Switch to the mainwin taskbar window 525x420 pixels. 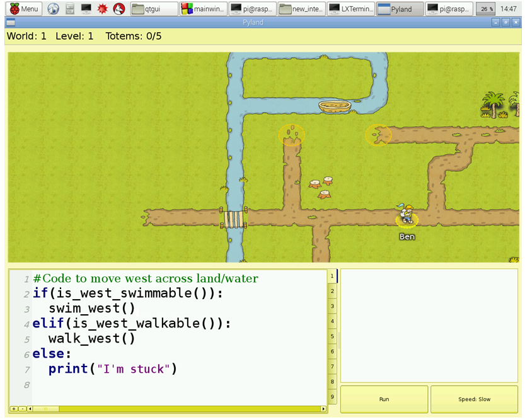coord(203,9)
